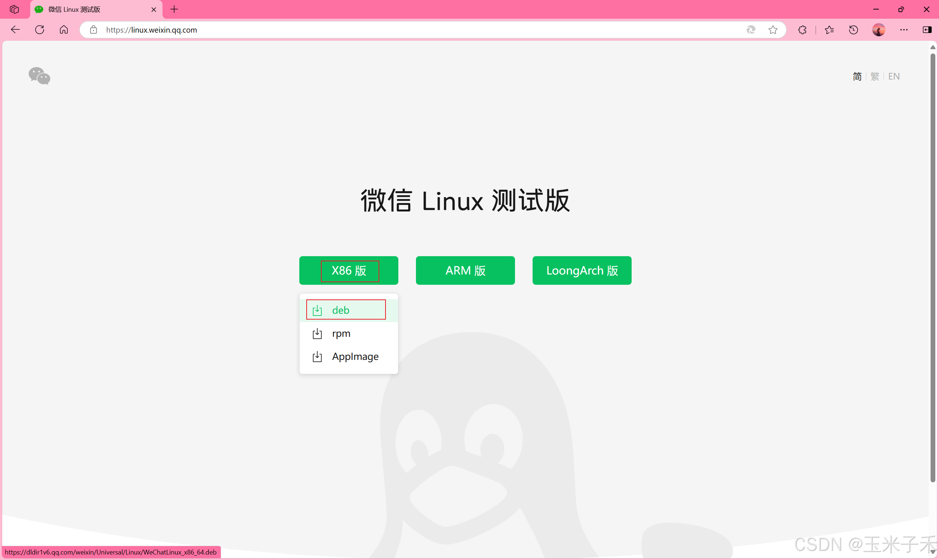Open the user profile avatar
The width and height of the screenshot is (939, 560).
(x=878, y=30)
